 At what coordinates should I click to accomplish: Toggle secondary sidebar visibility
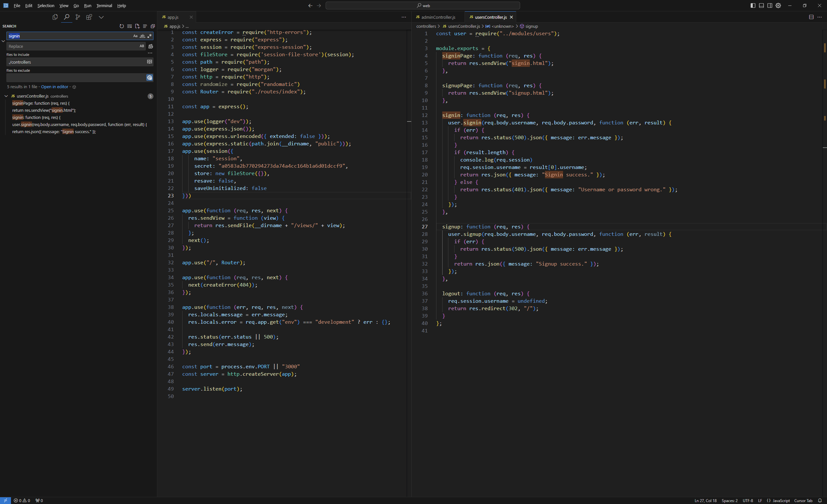[x=769, y=5]
